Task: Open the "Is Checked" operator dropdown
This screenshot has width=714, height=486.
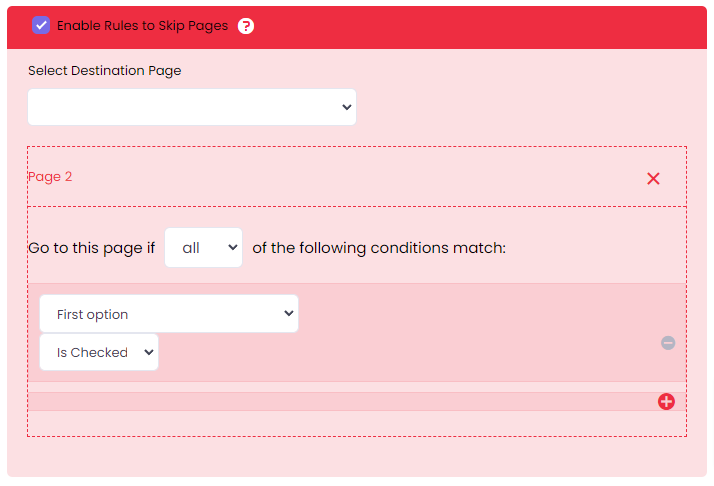Action: (x=98, y=352)
